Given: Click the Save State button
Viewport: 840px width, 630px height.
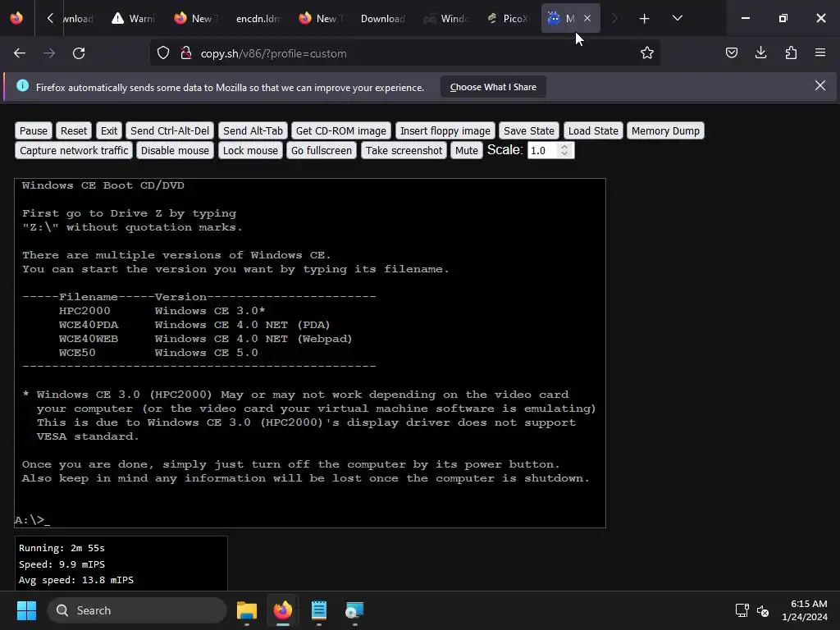Looking at the screenshot, I should tap(529, 130).
